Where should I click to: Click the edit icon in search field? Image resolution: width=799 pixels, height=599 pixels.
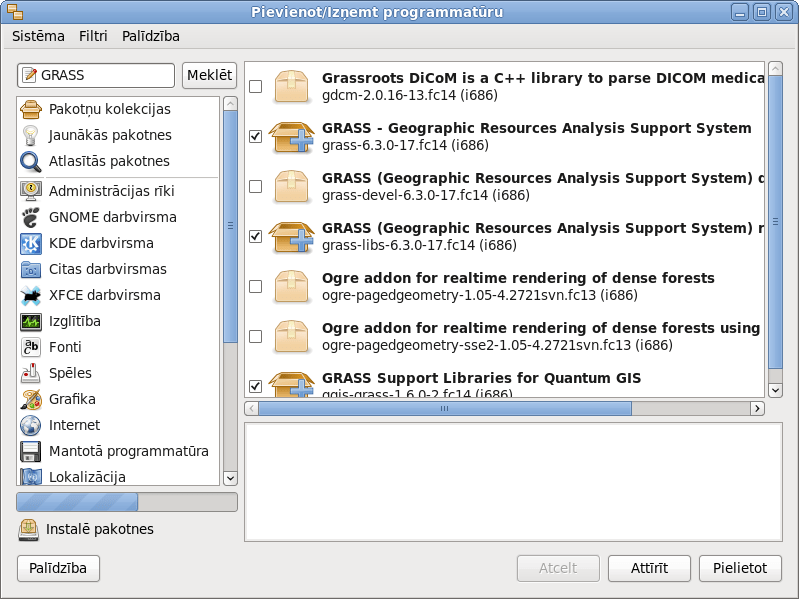tap(30, 75)
